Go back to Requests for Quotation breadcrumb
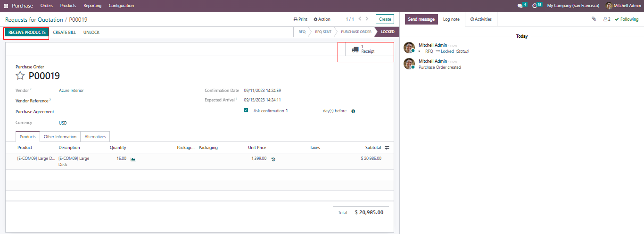644x234 pixels. click(34, 20)
